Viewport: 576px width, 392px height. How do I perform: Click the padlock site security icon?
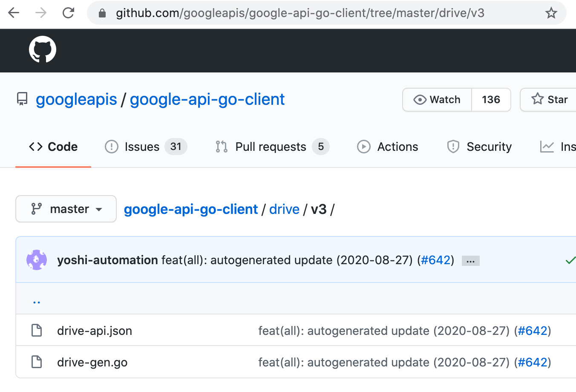[x=102, y=13]
